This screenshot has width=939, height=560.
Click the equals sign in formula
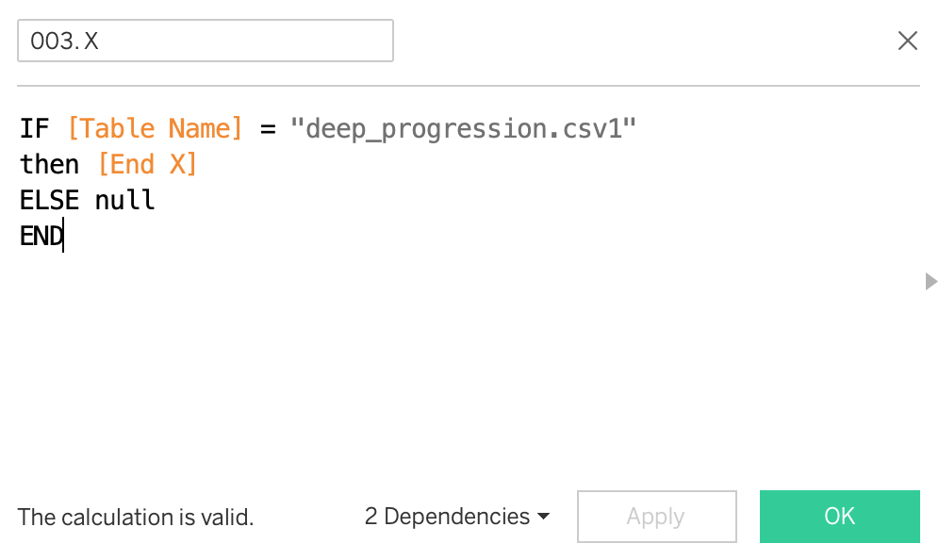point(268,128)
